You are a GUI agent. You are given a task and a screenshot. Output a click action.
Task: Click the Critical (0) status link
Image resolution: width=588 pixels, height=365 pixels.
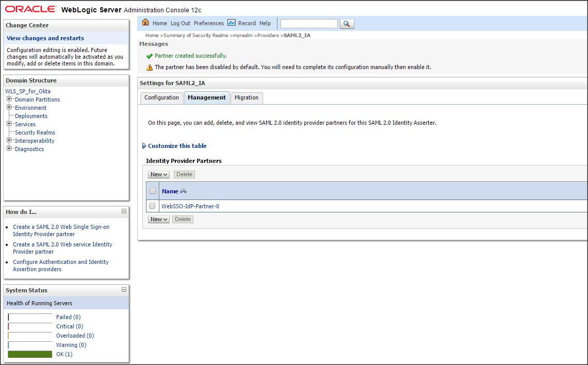pyautogui.click(x=70, y=326)
